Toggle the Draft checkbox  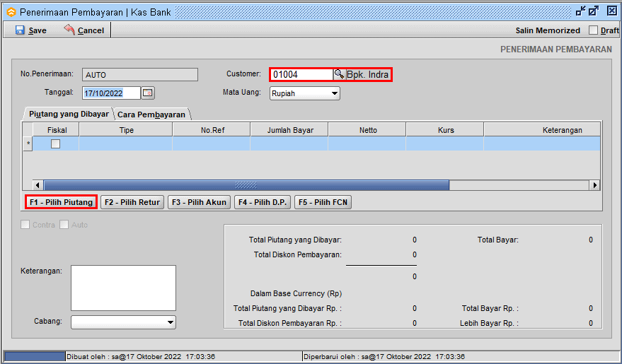point(593,30)
